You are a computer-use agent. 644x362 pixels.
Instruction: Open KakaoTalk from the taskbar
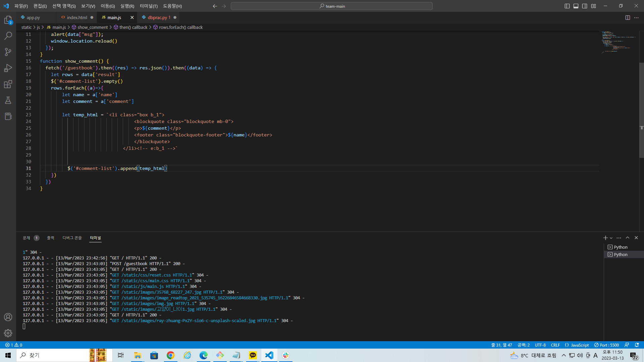click(x=253, y=355)
